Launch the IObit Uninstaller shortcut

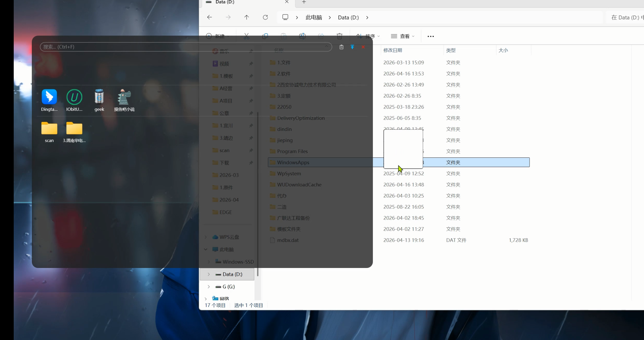pos(74,97)
